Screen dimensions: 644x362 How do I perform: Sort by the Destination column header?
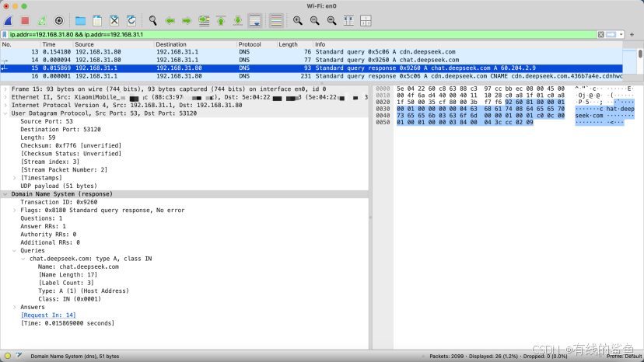point(195,44)
